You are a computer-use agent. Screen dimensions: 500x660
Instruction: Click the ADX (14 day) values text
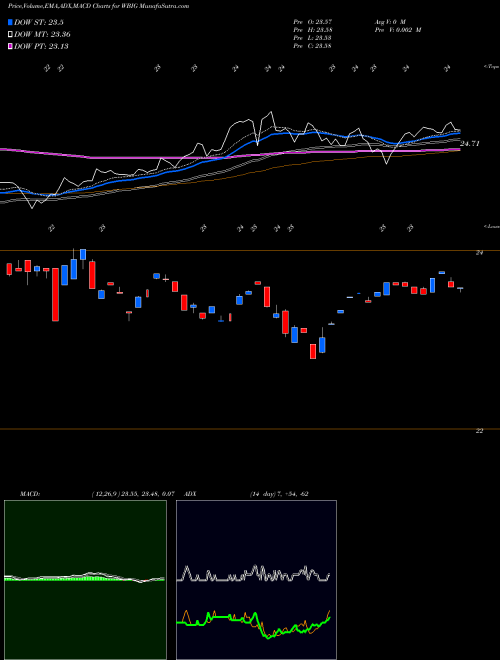click(279, 494)
